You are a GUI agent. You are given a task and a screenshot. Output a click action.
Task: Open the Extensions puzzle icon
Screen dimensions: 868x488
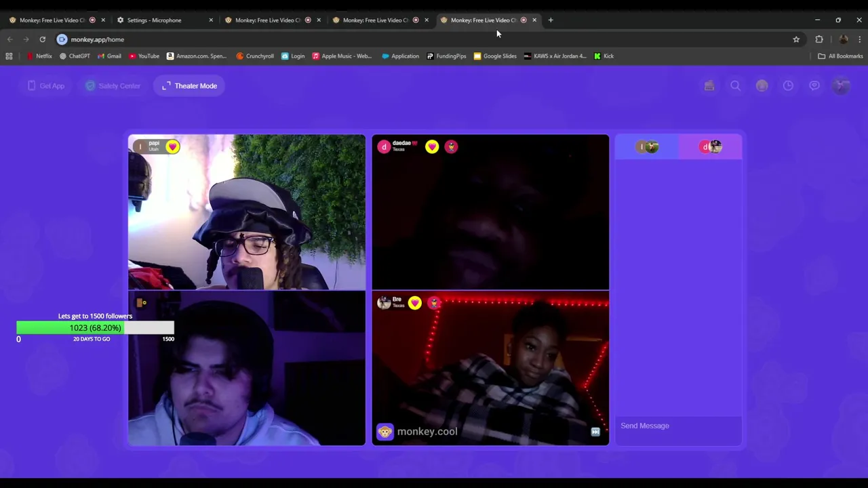point(819,39)
